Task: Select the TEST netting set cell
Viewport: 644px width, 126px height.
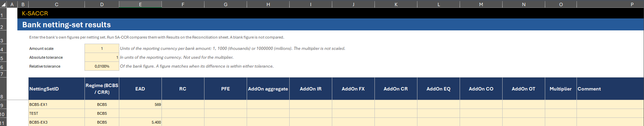Action: [57, 113]
